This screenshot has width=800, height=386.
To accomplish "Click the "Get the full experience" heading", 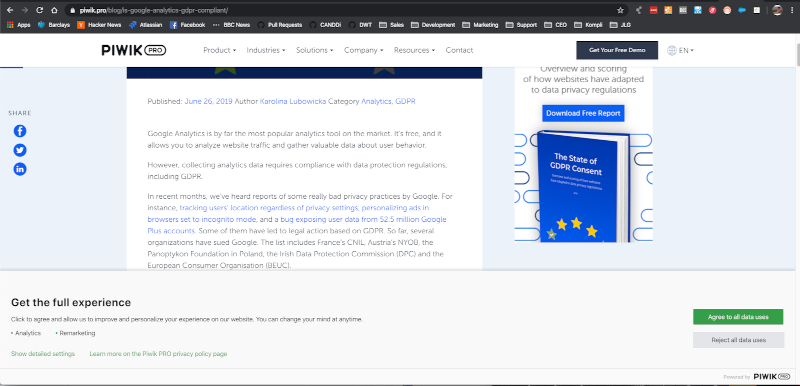I will (71, 302).
